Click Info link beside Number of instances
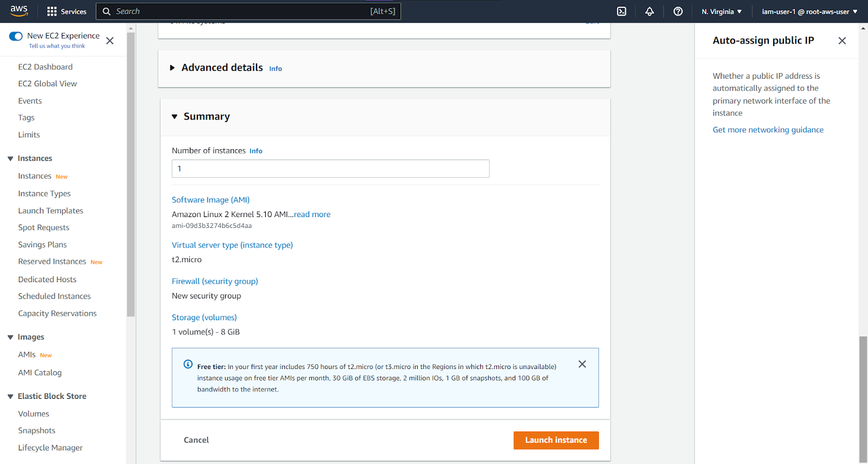This screenshot has width=868, height=464. pos(256,151)
